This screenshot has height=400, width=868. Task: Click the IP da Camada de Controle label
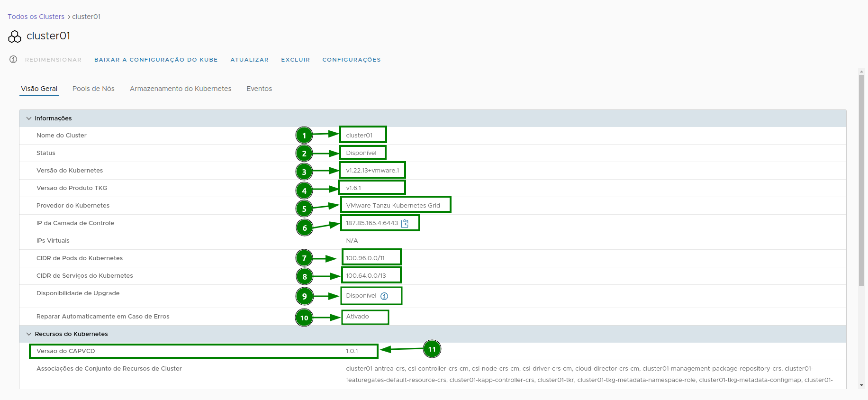click(x=75, y=223)
